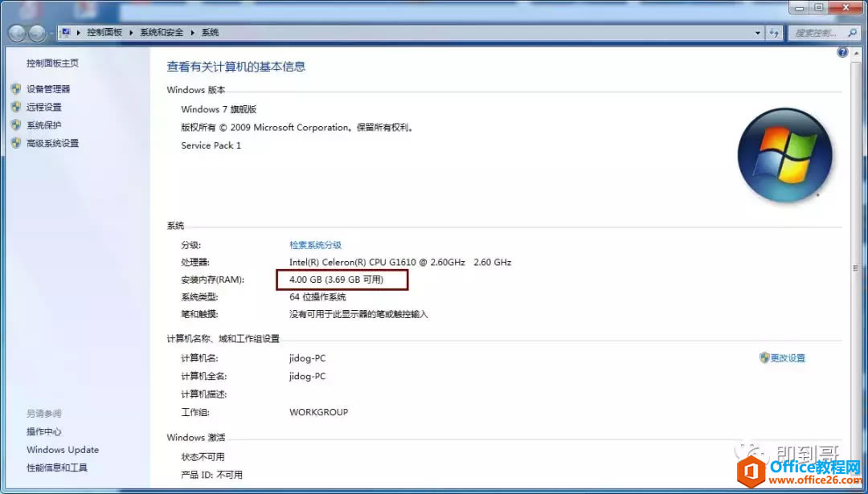Click the computer icon in the address bar

tap(66, 33)
